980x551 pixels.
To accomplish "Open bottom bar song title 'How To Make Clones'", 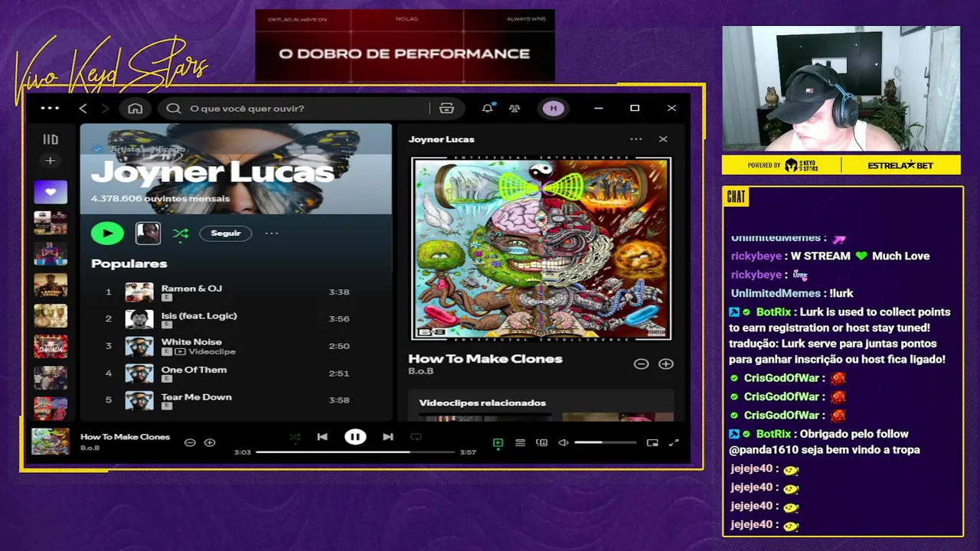I will pos(125,437).
